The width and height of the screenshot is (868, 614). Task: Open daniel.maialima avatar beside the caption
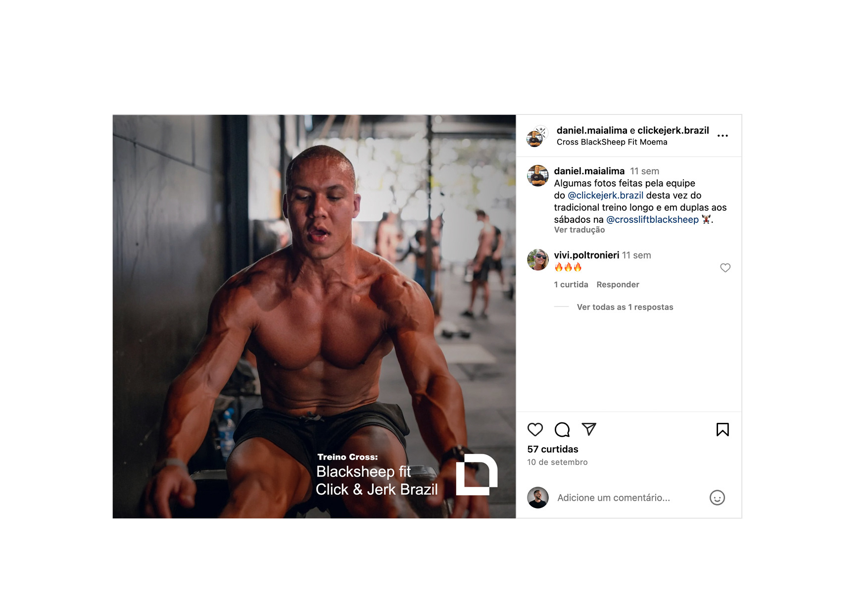click(x=538, y=176)
